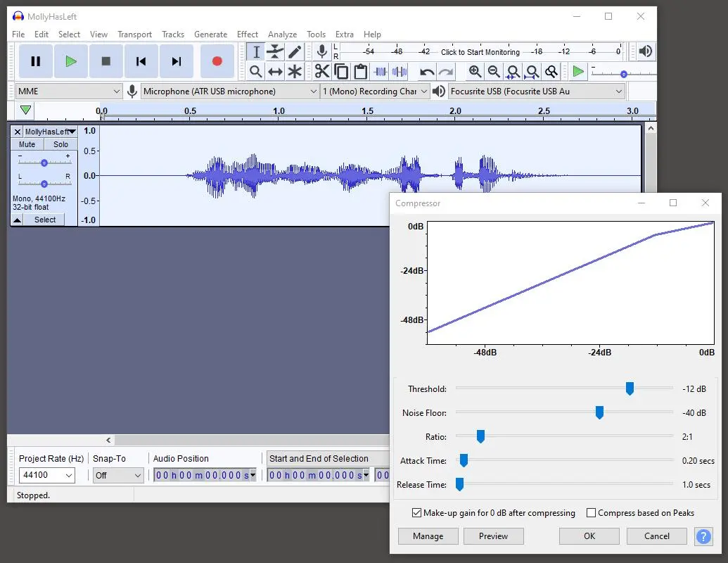
Task: Click the green pinned play head toggle
Action: point(25,110)
